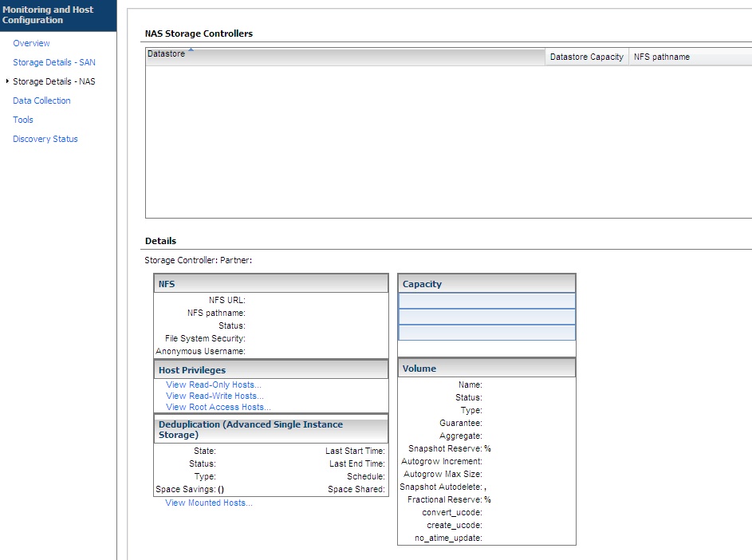Viewport: 752px width, 560px height.
Task: Collapse the NFS panel header
Action: (271, 284)
